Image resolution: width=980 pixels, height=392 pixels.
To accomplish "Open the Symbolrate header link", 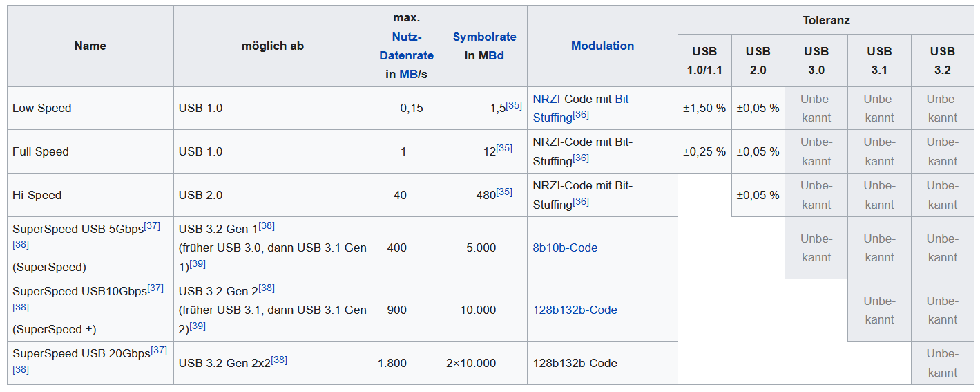I will pyautogui.click(x=484, y=37).
